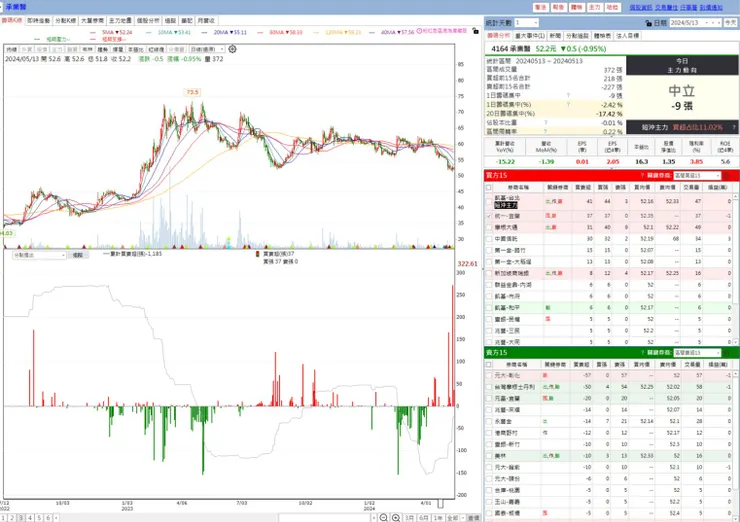740x522 pixels.
Task: Click the question mark in 買方15 header
Action: pos(642,176)
